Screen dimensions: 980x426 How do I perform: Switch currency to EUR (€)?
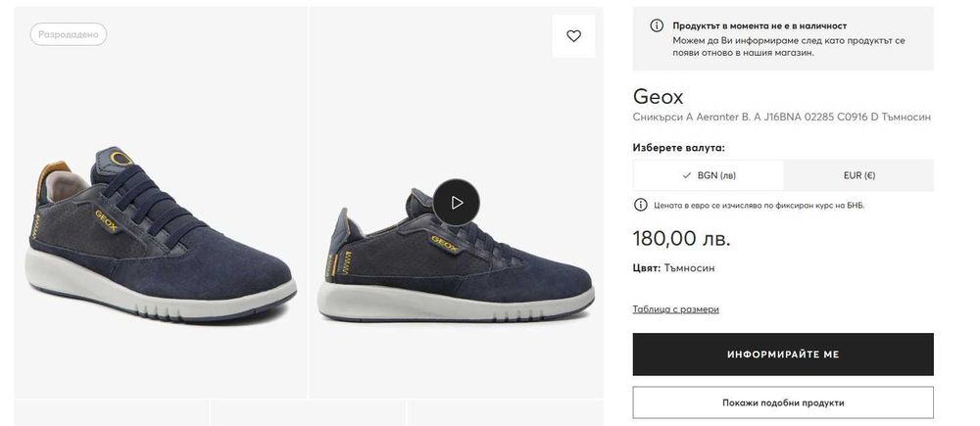858,175
